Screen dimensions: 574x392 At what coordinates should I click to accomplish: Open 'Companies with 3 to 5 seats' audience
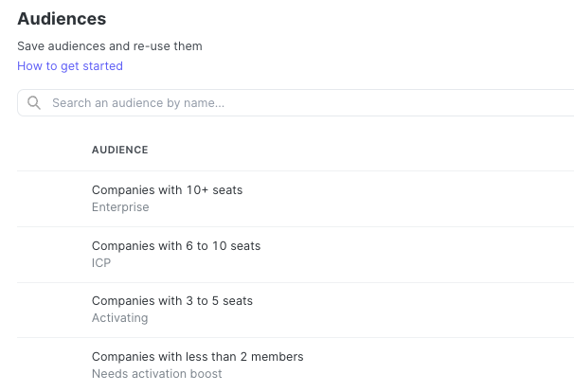[x=171, y=301]
